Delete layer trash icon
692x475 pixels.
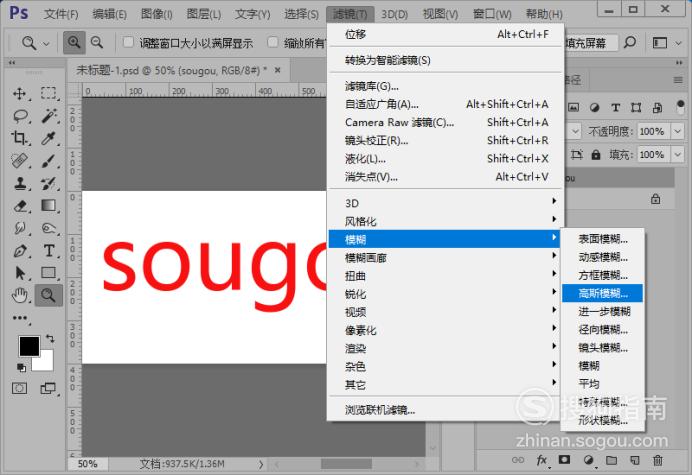point(658,460)
